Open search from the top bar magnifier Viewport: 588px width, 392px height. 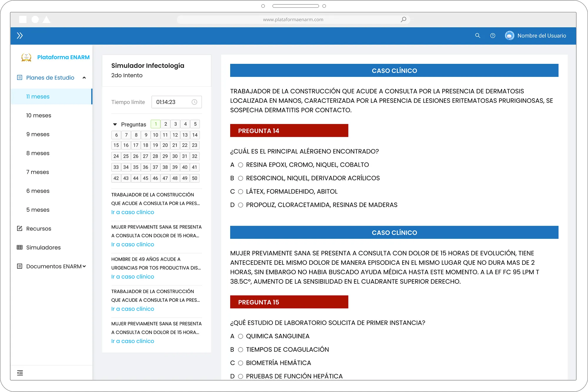(x=478, y=36)
